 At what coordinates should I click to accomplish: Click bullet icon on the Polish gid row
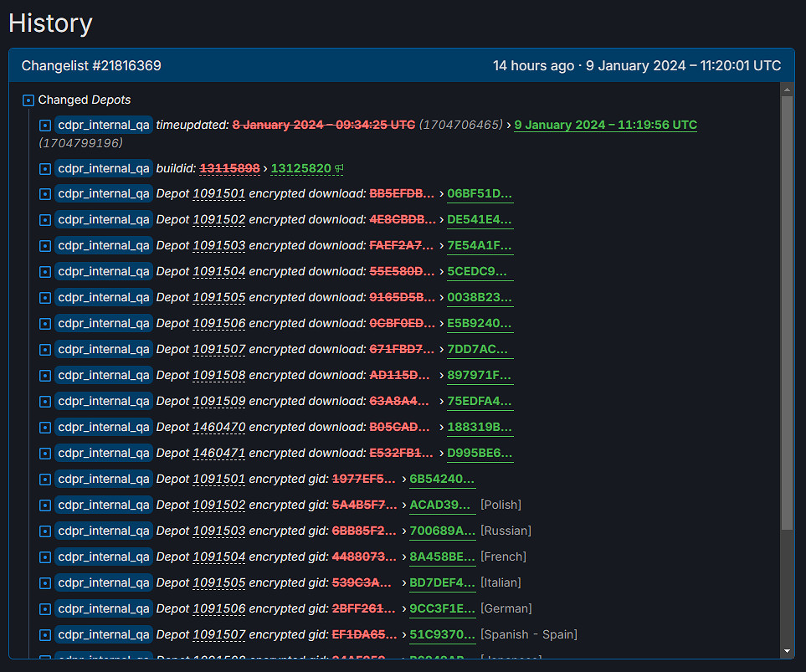[45, 505]
